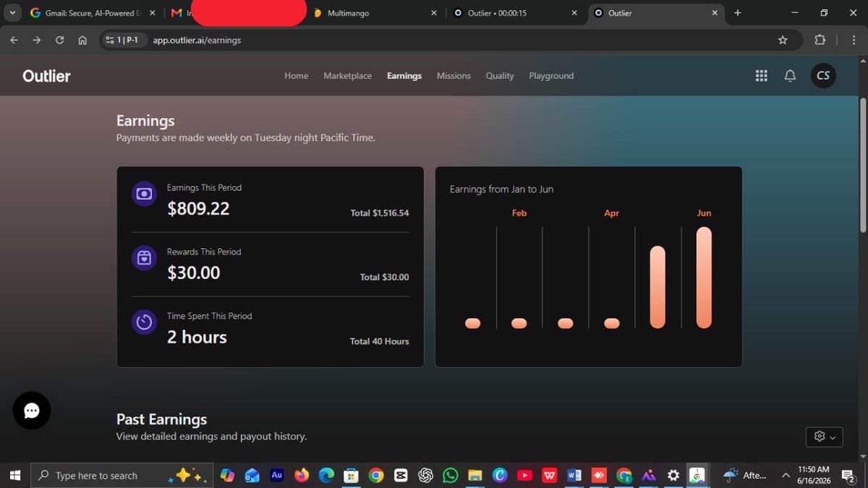Screen dimensions: 868x488
Task: Open the browser extensions puzzle icon
Action: tap(820, 40)
